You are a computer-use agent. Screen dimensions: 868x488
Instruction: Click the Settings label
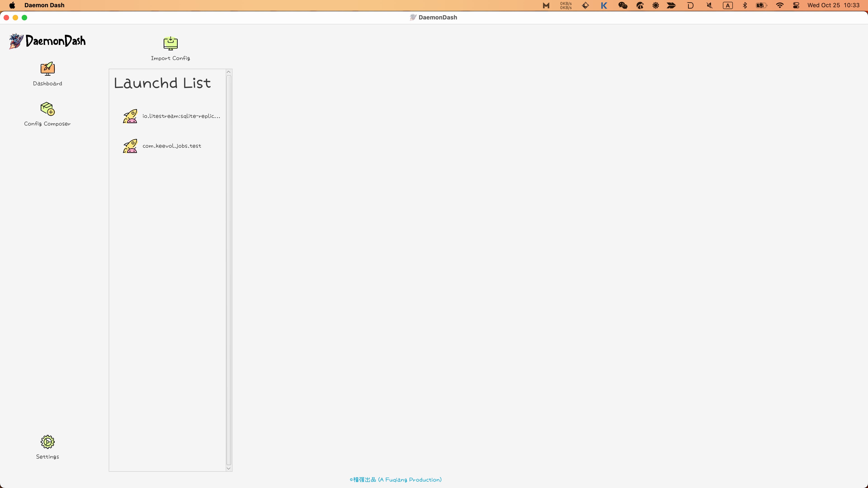[x=47, y=457]
